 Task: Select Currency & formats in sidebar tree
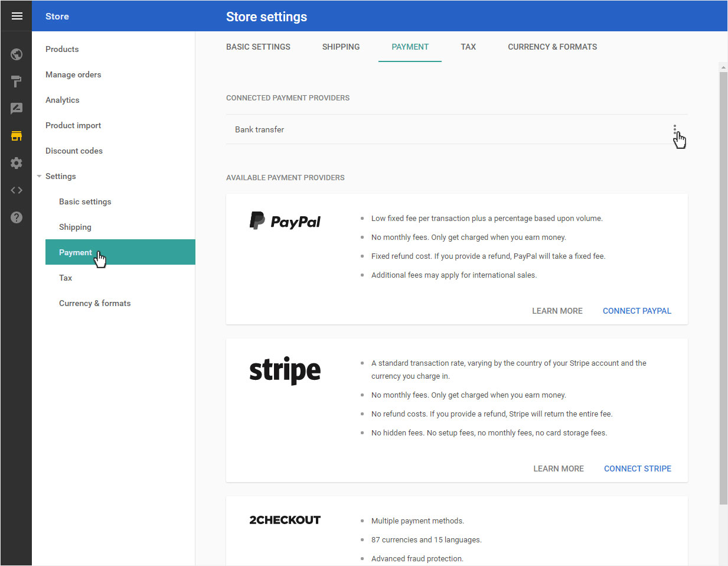(x=94, y=303)
